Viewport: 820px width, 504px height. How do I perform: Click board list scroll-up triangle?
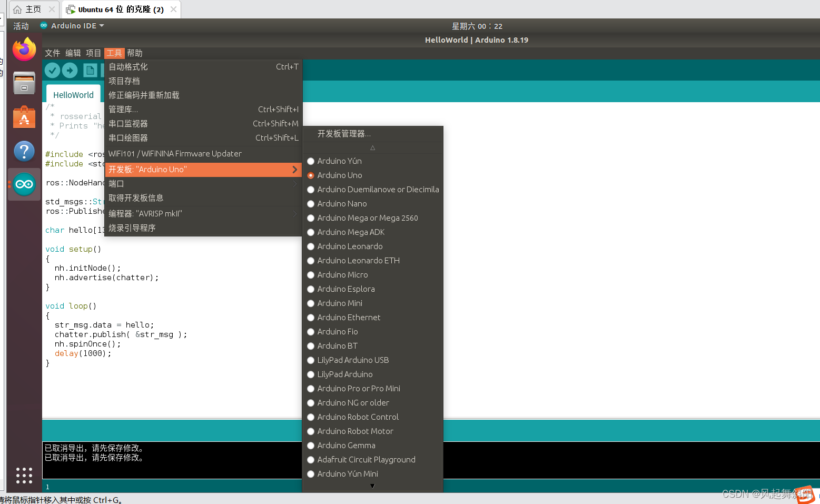click(x=372, y=148)
